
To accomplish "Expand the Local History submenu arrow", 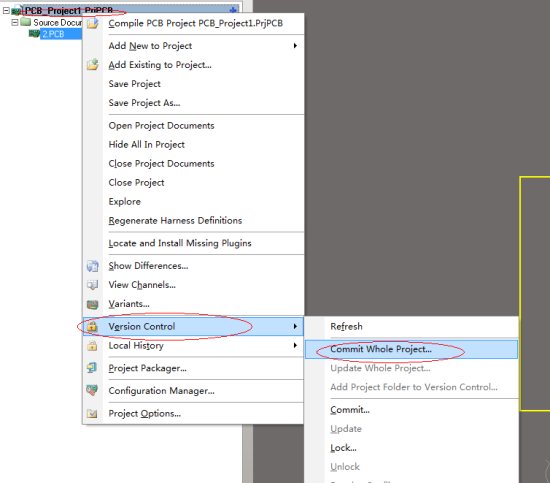I will click(295, 345).
